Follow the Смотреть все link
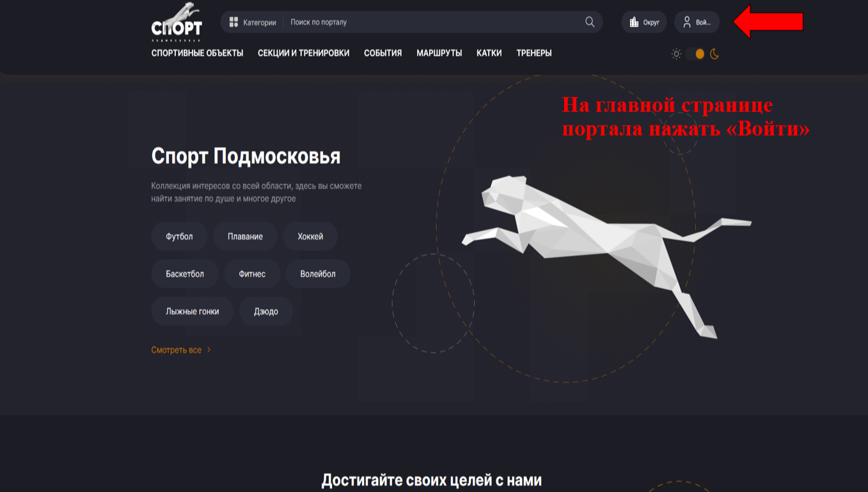The height and width of the screenshot is (492, 868). pyautogui.click(x=177, y=350)
